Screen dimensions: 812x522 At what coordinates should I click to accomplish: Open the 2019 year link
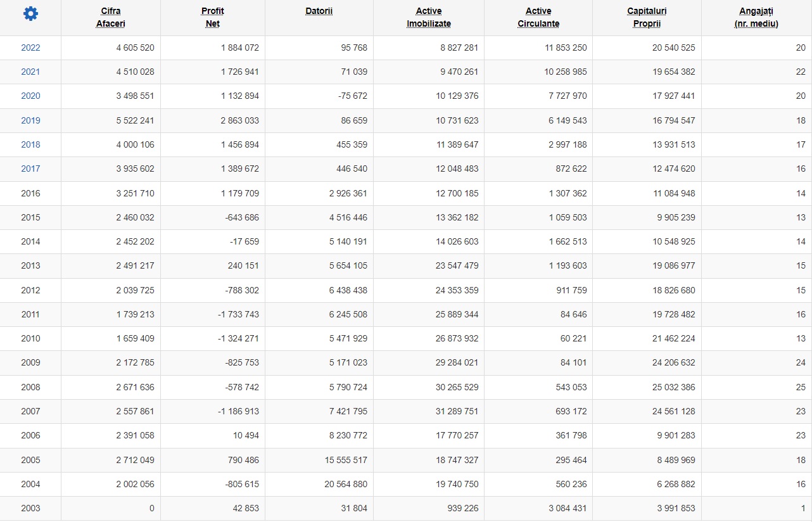30,120
